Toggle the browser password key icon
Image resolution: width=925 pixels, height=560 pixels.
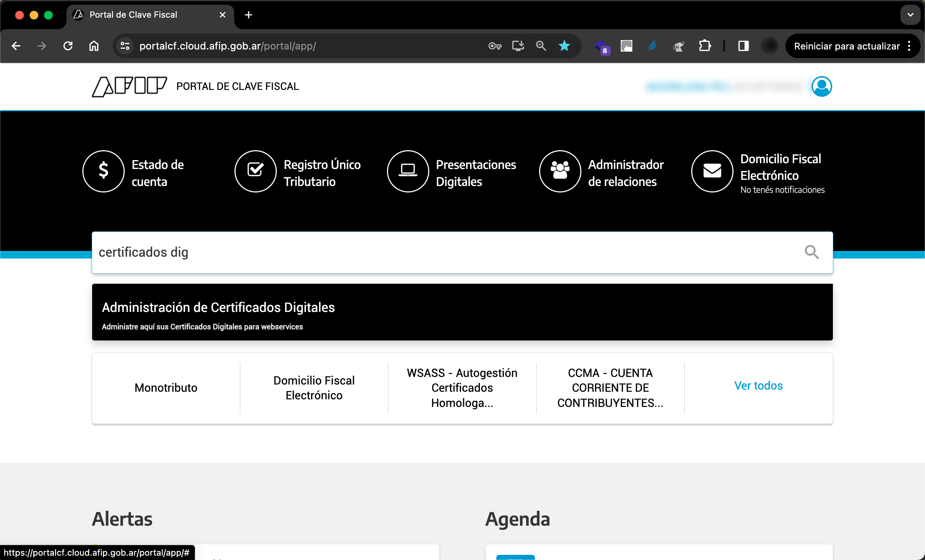(x=495, y=45)
